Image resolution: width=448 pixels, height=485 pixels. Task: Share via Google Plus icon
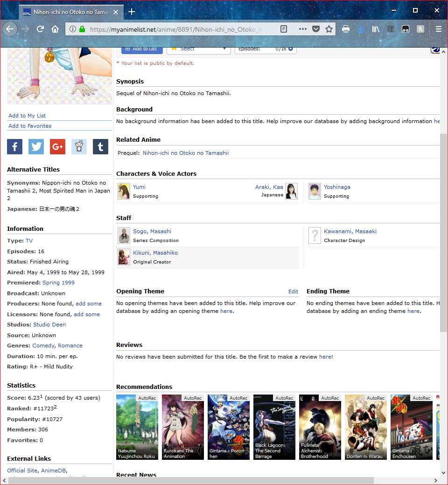pyautogui.click(x=57, y=147)
